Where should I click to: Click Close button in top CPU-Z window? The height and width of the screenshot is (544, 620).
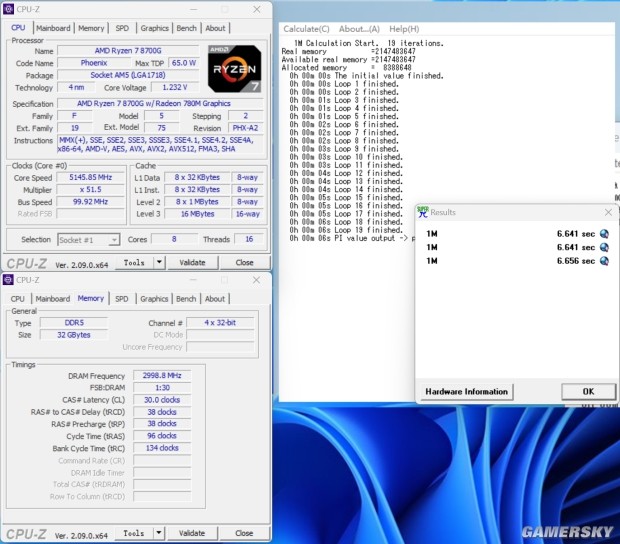(244, 263)
